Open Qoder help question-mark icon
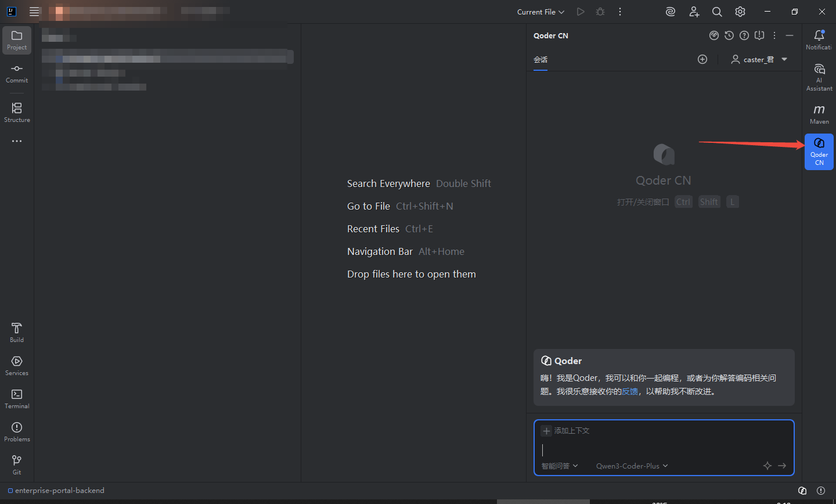 [744, 35]
